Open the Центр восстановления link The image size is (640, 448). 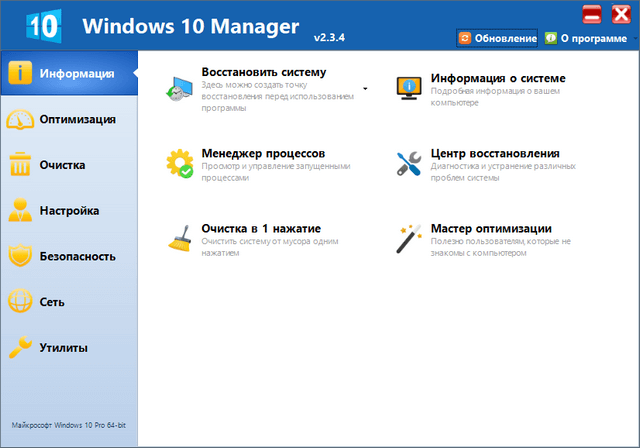[501, 154]
